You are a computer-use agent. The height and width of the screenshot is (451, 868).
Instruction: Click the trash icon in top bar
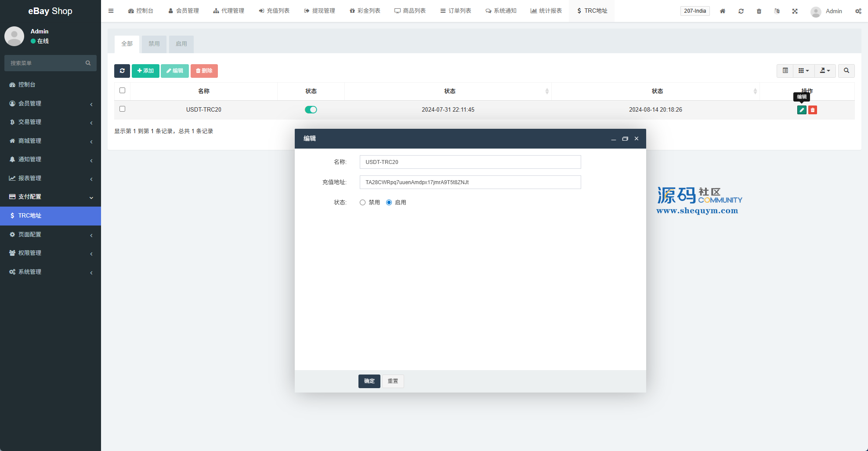click(x=759, y=11)
